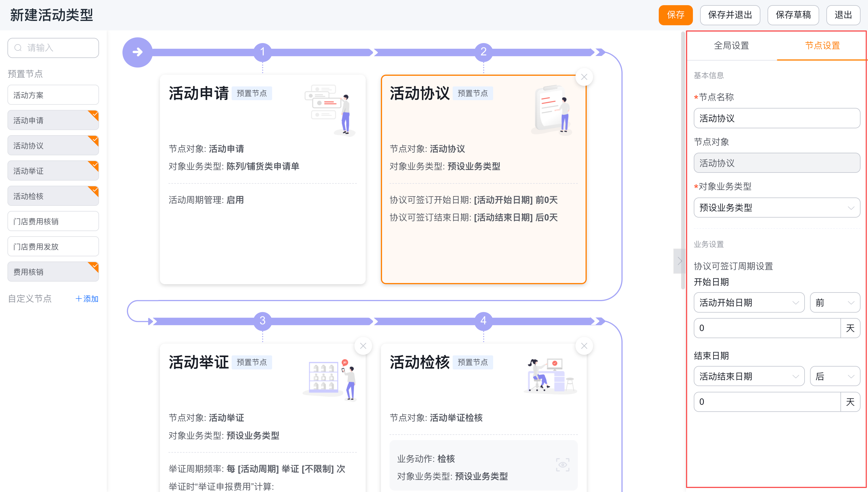Image resolution: width=868 pixels, height=492 pixels.
Task: Add the 活动方案 preset node
Action: 53,95
